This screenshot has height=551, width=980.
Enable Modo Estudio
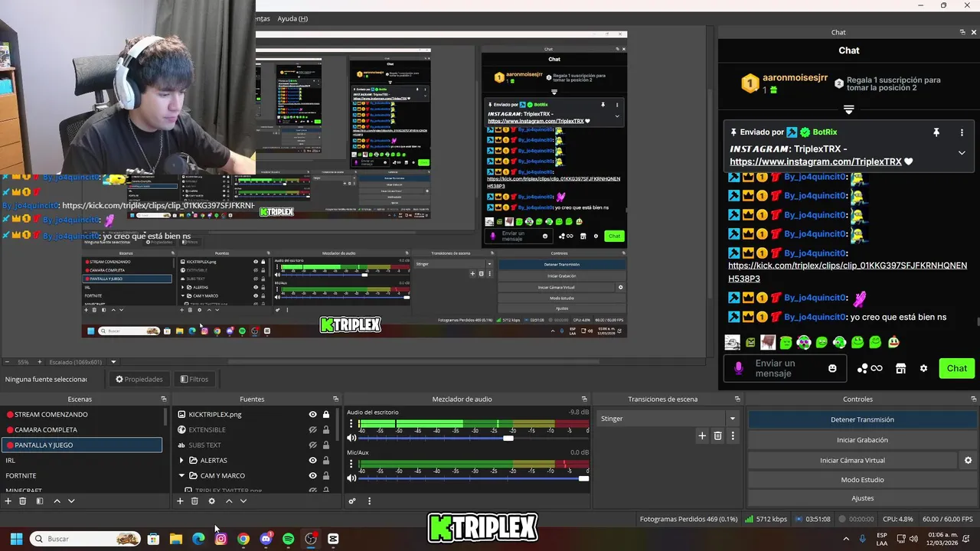(862, 480)
